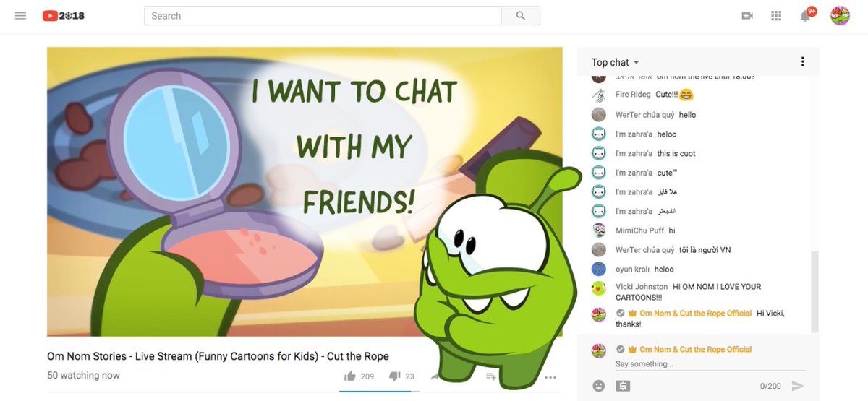Click oyun kralı's blue avatar
Image resolution: width=868 pixels, height=401 pixels.
pyautogui.click(x=598, y=269)
